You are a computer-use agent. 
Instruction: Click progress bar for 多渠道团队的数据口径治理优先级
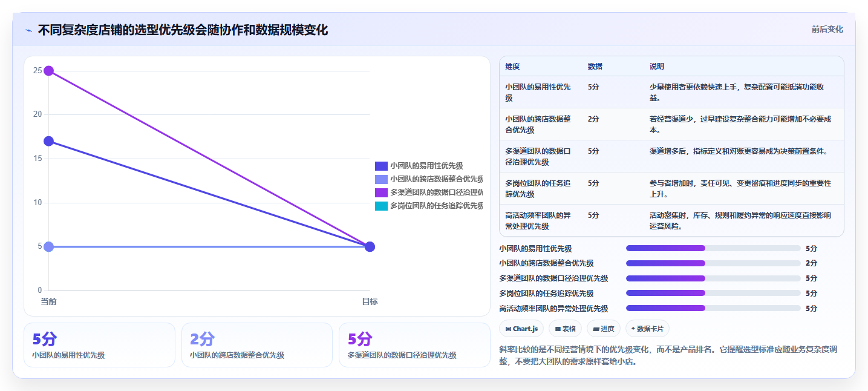click(x=713, y=278)
